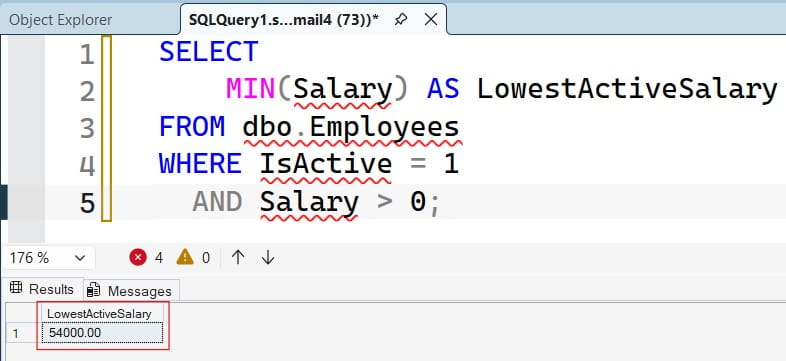The width and height of the screenshot is (786, 361).
Task: Click the Results grid icon
Action: (x=16, y=288)
